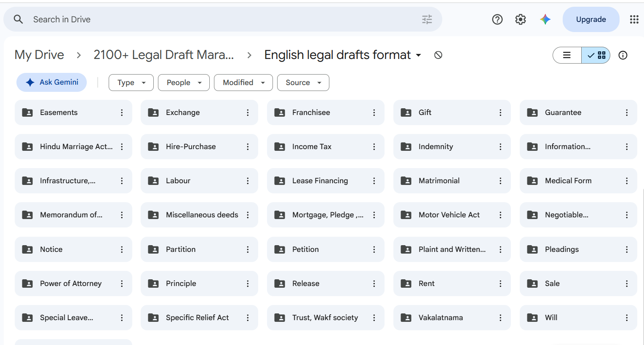This screenshot has height=345, width=644.
Task: Switch to list layout view
Action: tap(567, 55)
